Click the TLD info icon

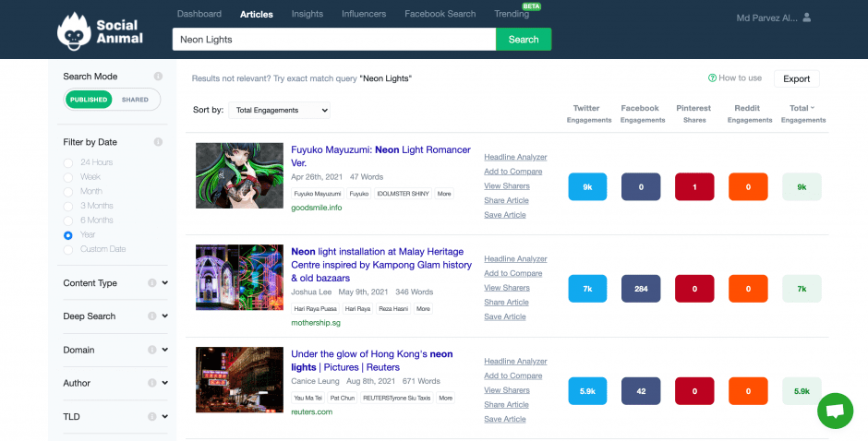click(152, 417)
